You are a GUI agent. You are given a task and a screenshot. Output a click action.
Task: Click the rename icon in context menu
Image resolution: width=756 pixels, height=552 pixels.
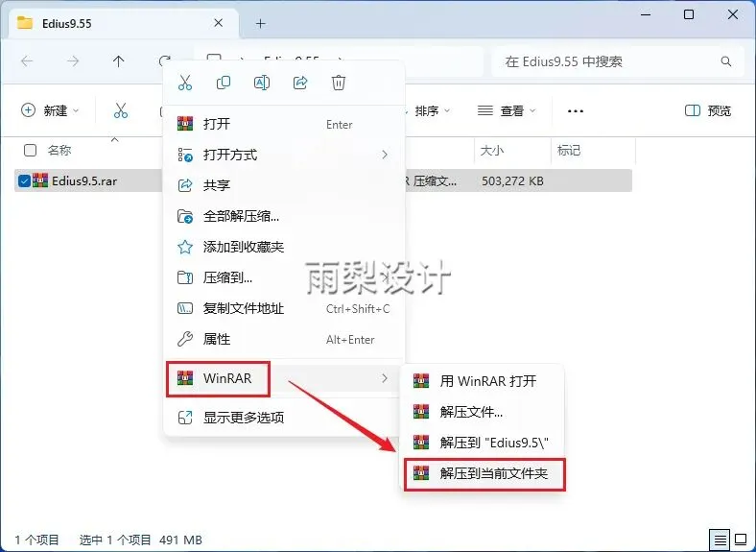[261, 83]
